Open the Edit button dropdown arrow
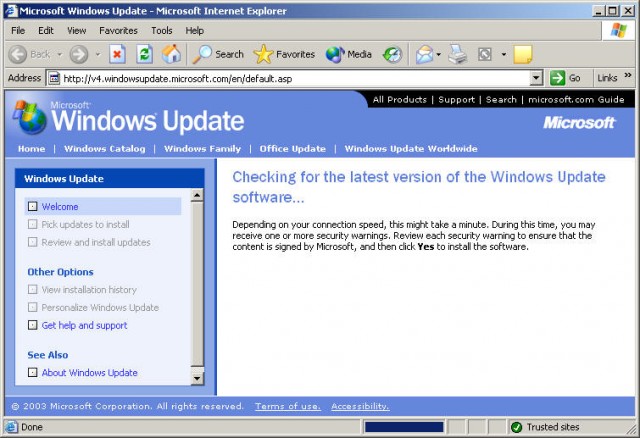Screen dimensions: 640x438 [504, 54]
